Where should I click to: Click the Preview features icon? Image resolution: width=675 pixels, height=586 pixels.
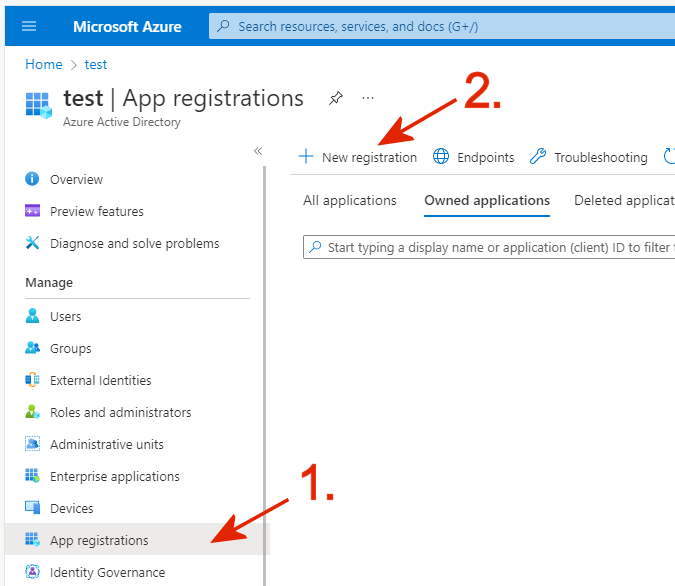point(32,211)
